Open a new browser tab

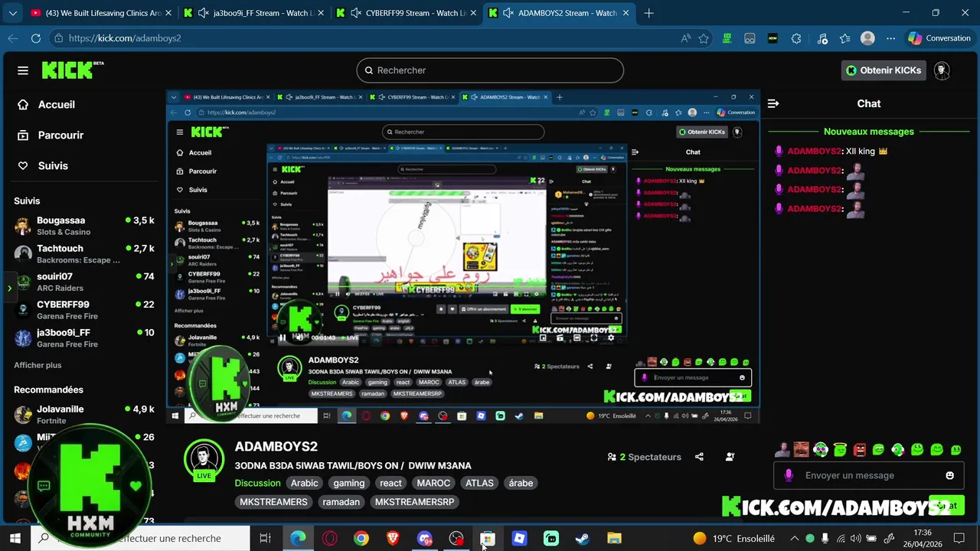(649, 13)
